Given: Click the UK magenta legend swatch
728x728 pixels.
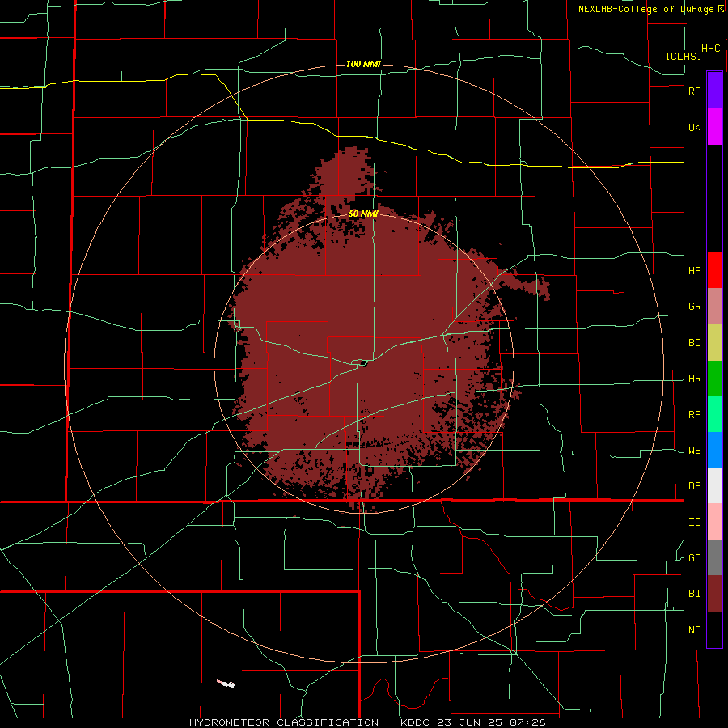Looking at the screenshot, I should (714, 127).
